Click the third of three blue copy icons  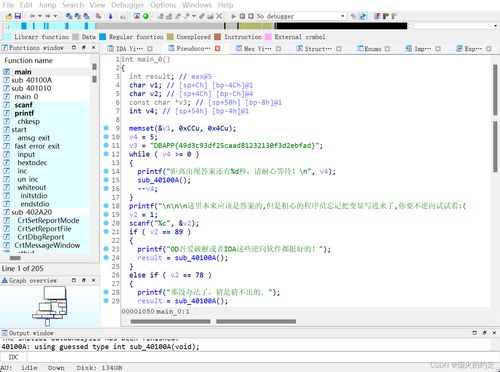[x=86, y=16]
